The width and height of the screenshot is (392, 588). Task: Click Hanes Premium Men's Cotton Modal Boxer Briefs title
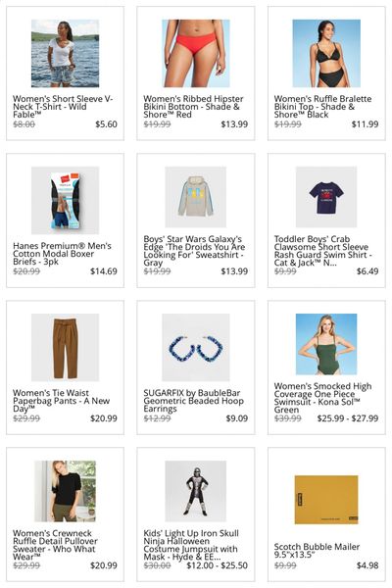tap(62, 254)
